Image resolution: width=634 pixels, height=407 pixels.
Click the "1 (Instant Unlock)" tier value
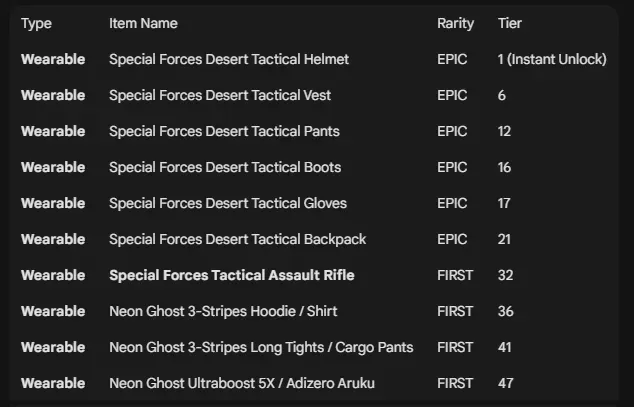(552, 59)
